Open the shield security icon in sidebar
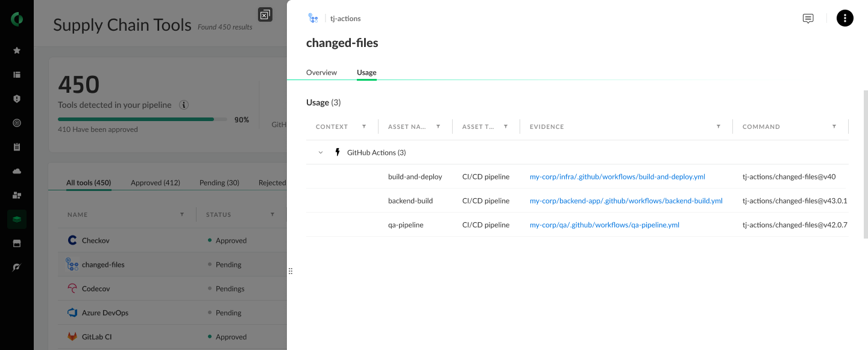The width and height of the screenshot is (868, 350). coord(17,99)
